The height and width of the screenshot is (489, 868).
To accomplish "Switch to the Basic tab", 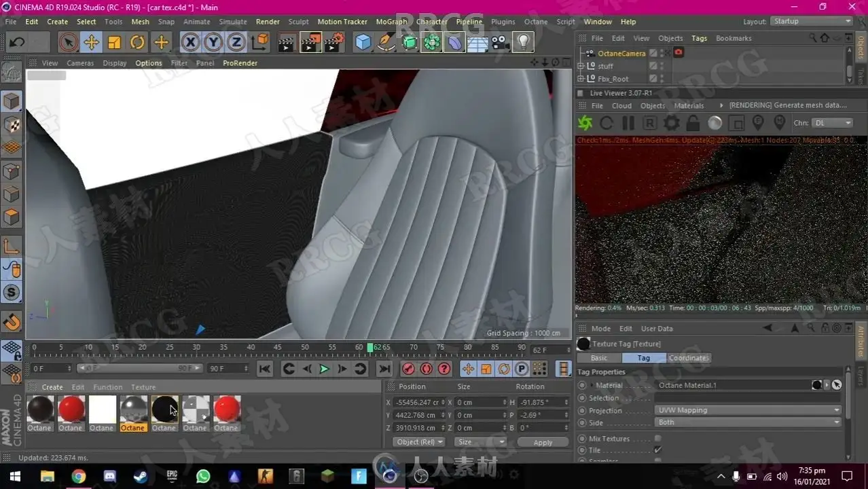I will (599, 358).
